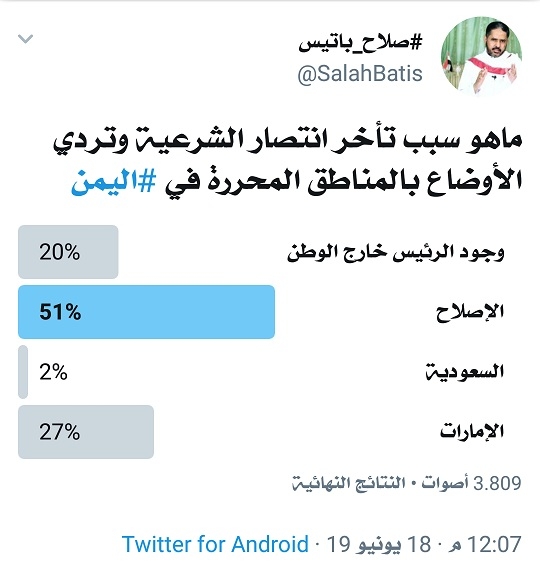The height and width of the screenshot is (575, 540).
Task: Open the tweet timestamp 12:07
Action: [x=485, y=544]
